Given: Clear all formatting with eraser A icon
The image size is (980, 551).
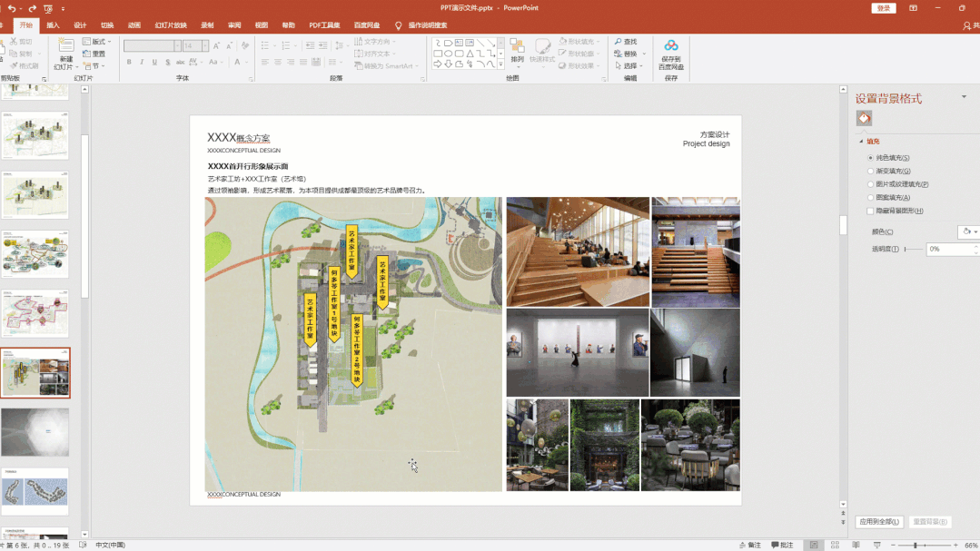Looking at the screenshot, I should (x=245, y=45).
